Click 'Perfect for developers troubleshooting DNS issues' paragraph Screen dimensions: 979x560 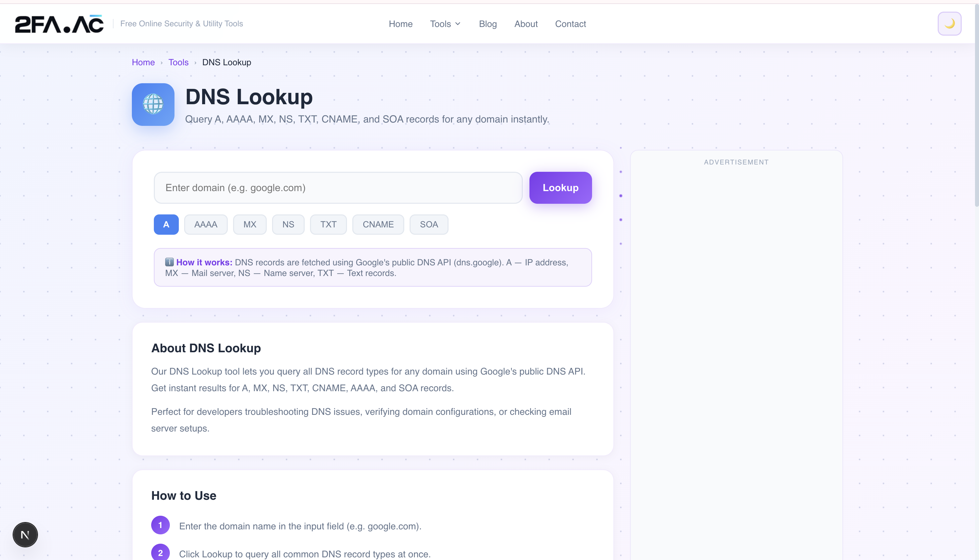point(361,420)
